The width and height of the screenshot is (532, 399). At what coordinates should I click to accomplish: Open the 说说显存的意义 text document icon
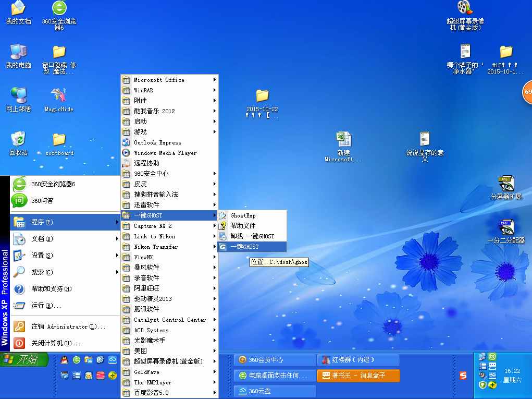(425, 140)
